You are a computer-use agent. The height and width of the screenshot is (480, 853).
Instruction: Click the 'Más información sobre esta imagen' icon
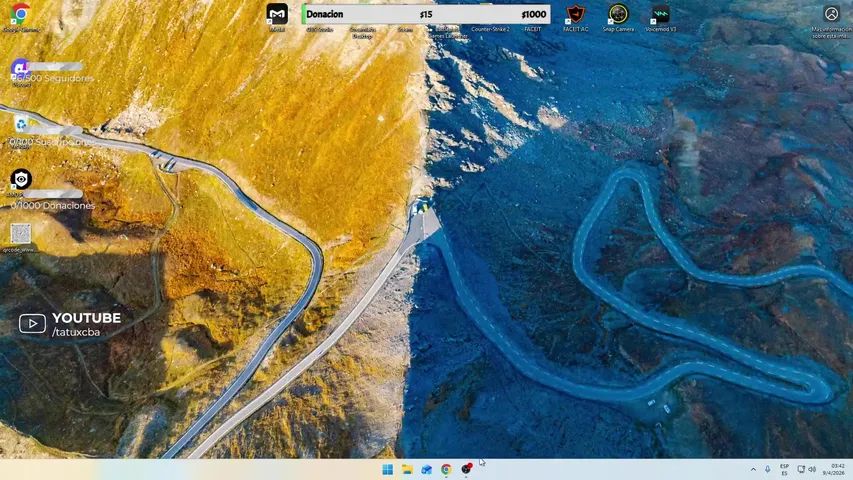click(831, 21)
